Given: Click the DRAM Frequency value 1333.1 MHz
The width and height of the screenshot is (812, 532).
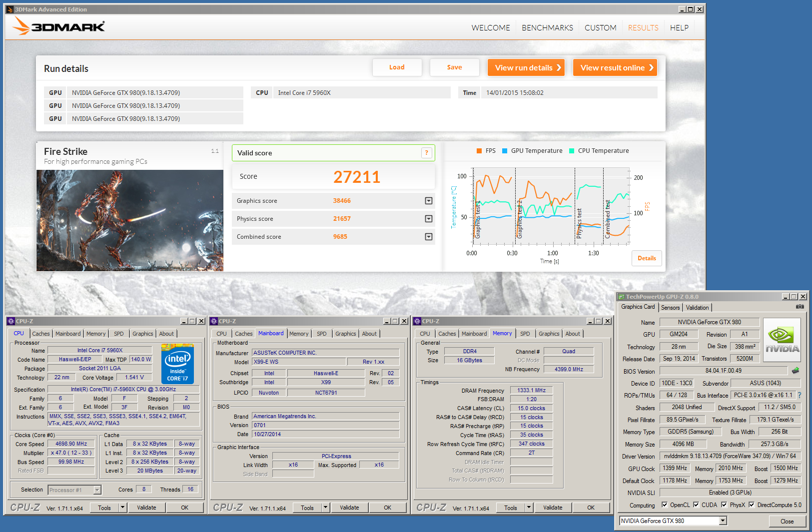Looking at the screenshot, I should [531, 390].
